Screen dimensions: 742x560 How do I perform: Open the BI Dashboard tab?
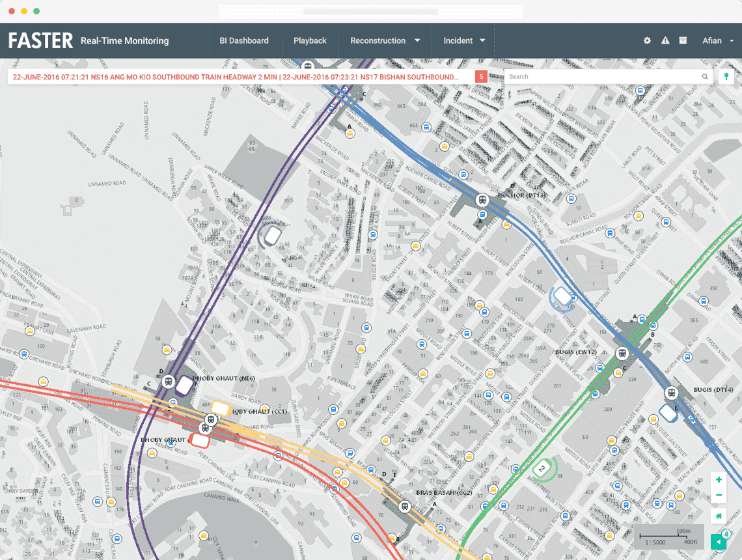click(x=244, y=40)
